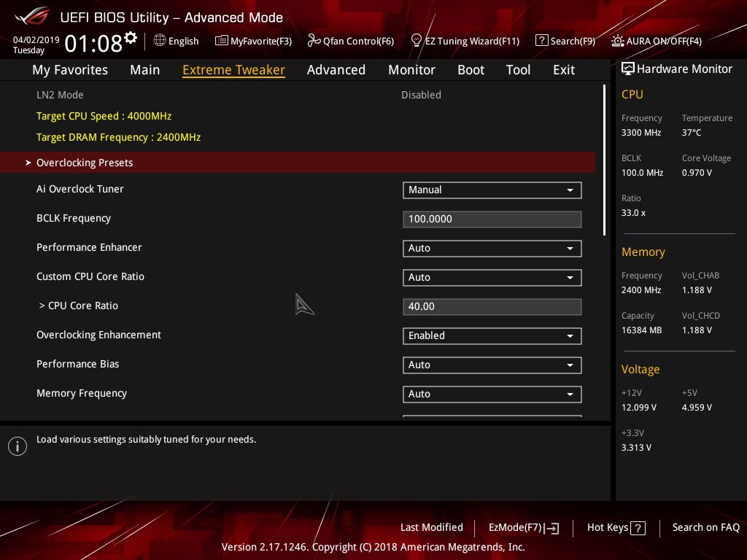The height and width of the screenshot is (560, 747).
Task: Click the memory Capacity 16384 MB value
Action: (x=641, y=330)
